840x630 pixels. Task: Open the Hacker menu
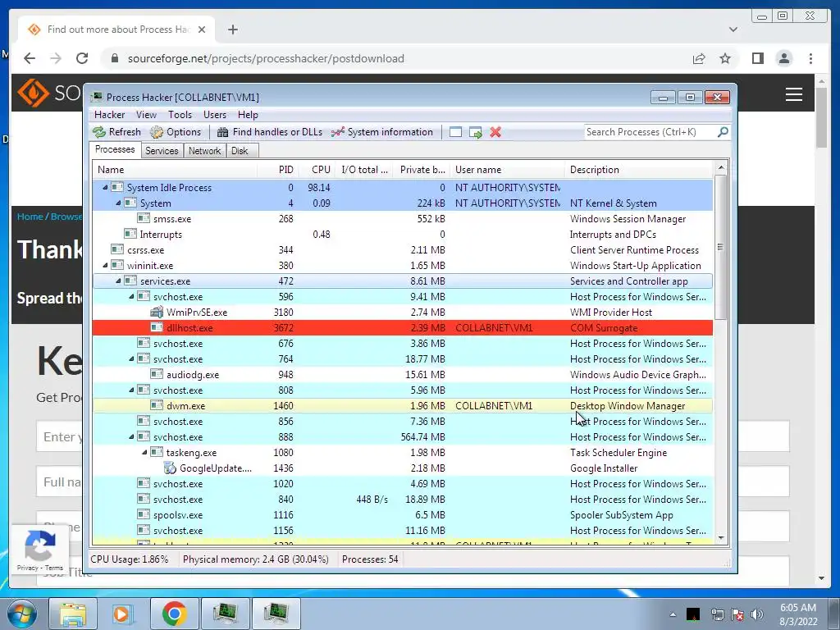[x=109, y=115]
